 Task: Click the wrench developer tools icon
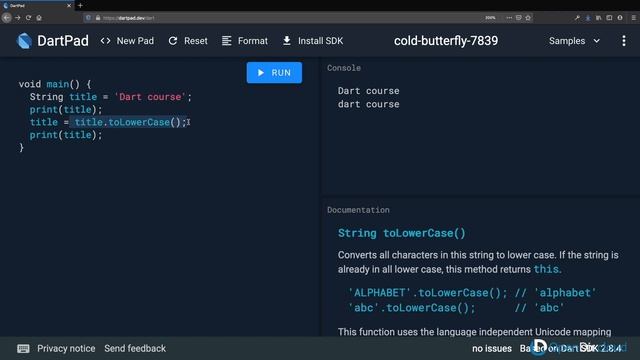tap(577, 18)
